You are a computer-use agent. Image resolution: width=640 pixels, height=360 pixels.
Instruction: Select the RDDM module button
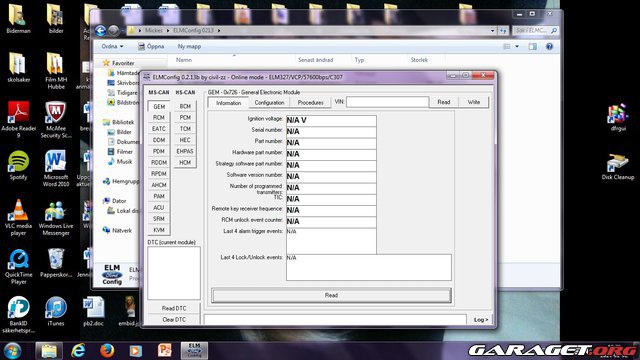[x=159, y=162]
